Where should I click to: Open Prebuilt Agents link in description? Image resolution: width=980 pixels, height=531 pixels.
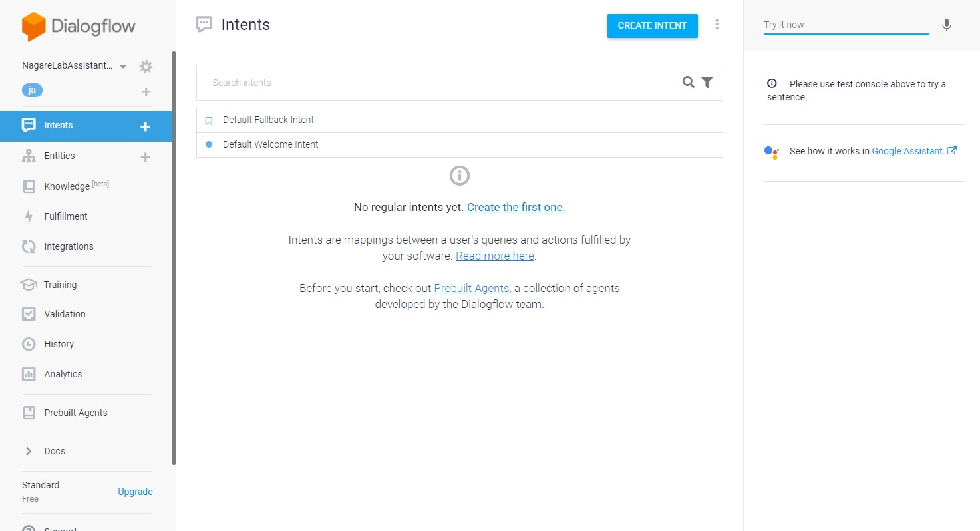[x=472, y=288]
